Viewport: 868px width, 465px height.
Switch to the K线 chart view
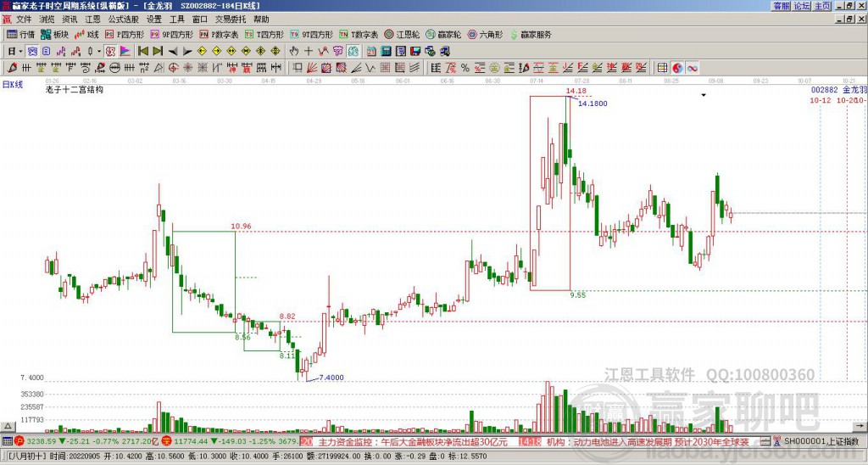[86, 34]
